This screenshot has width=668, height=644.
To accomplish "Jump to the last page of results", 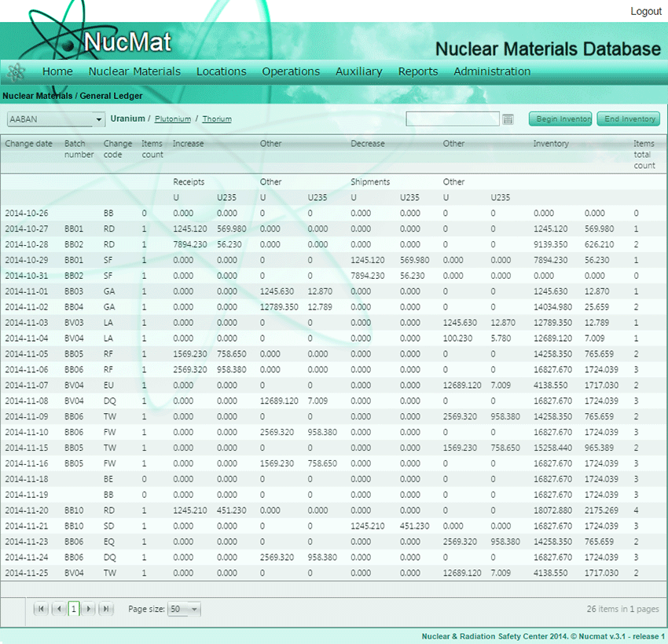I will pyautogui.click(x=106, y=609).
